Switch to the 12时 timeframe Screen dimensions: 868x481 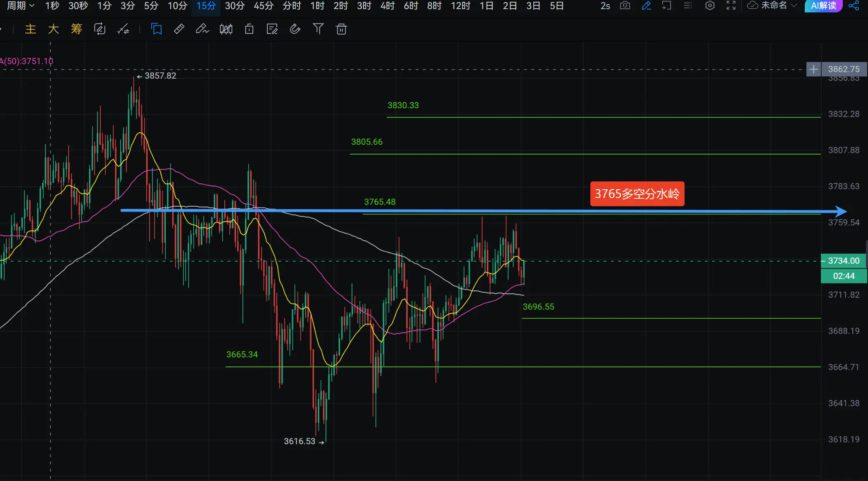pyautogui.click(x=461, y=6)
